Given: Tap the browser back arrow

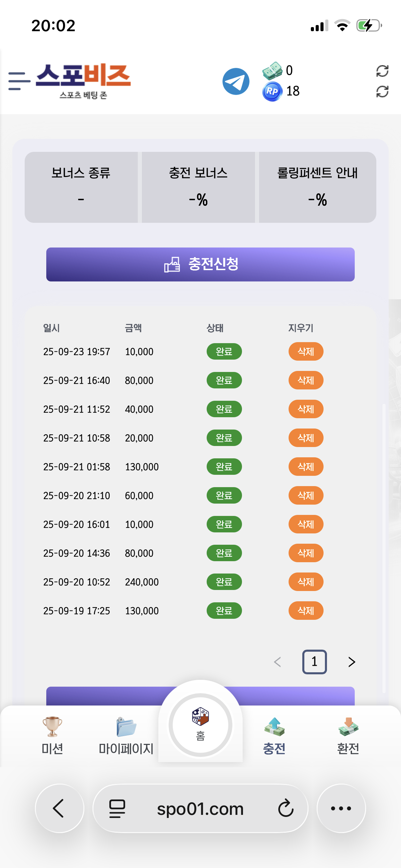Looking at the screenshot, I should click(x=59, y=808).
